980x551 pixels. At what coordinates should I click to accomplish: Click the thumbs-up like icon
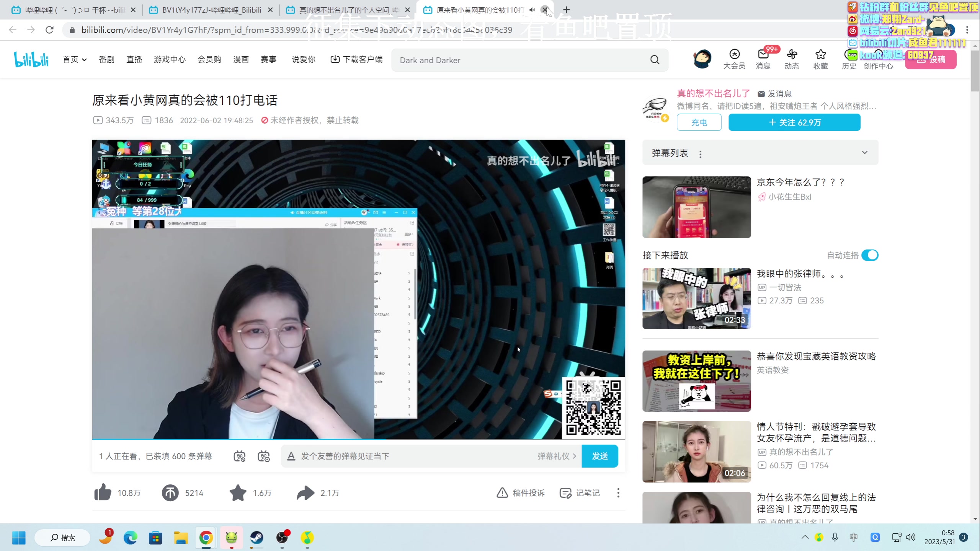click(x=103, y=492)
